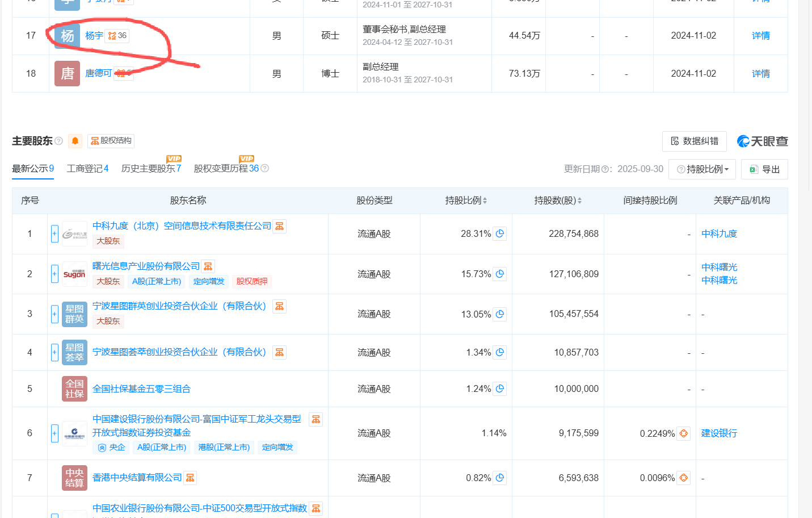Open pie chart icon next to 15.73%
This screenshot has height=518, width=812.
pos(499,274)
